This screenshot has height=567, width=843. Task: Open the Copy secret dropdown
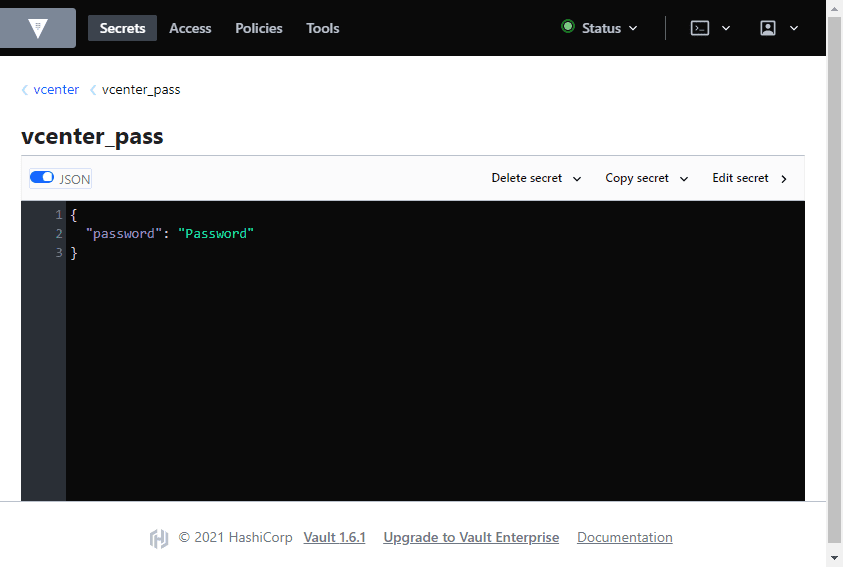[647, 178]
